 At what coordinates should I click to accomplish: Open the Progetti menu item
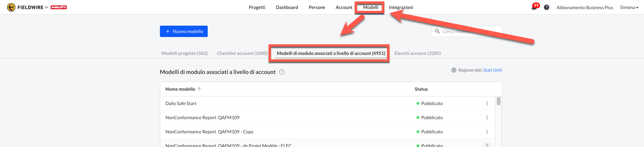[x=257, y=8]
